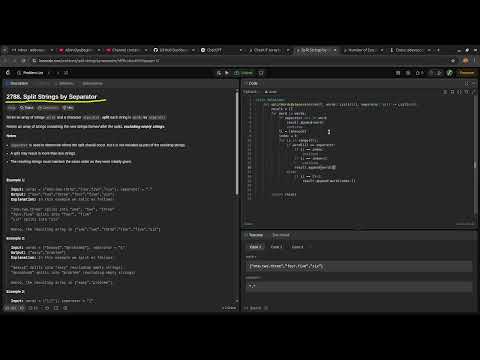Screen dimensions: 480x360
Task: Switch to the ChatGPT browser tab
Action: pyautogui.click(x=220, y=50)
